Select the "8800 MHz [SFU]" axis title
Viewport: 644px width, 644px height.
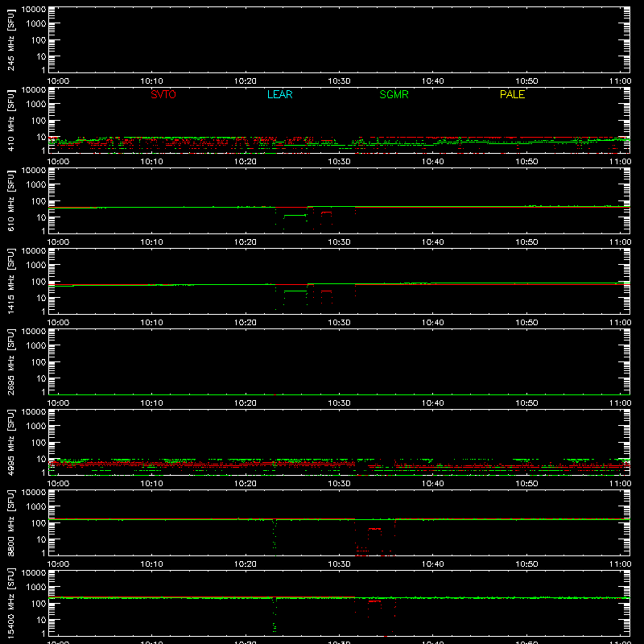[x=10, y=522]
